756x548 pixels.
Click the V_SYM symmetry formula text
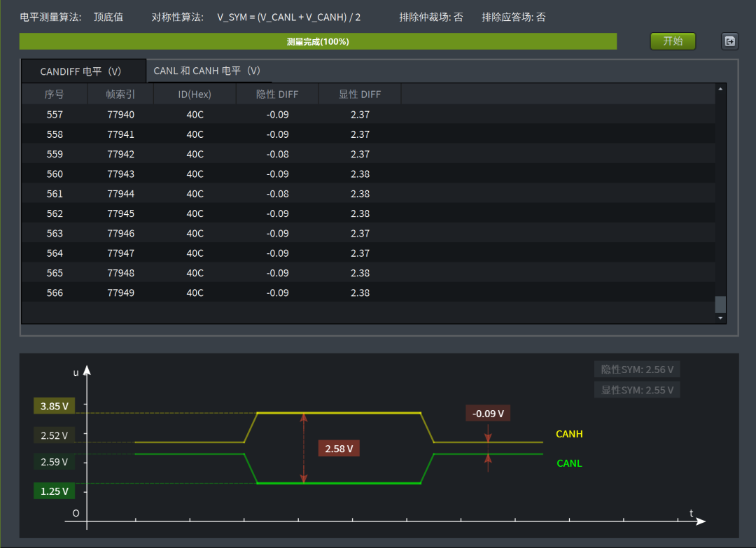tap(288, 17)
